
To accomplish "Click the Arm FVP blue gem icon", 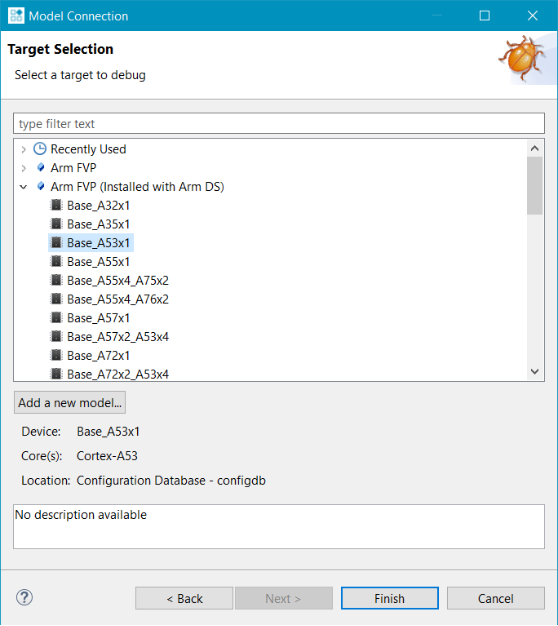I will (x=40, y=167).
